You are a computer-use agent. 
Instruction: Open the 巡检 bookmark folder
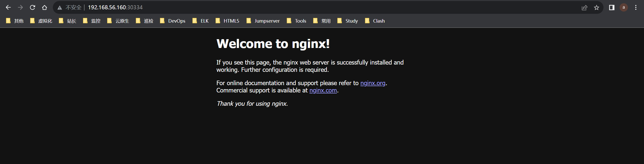tap(145, 21)
